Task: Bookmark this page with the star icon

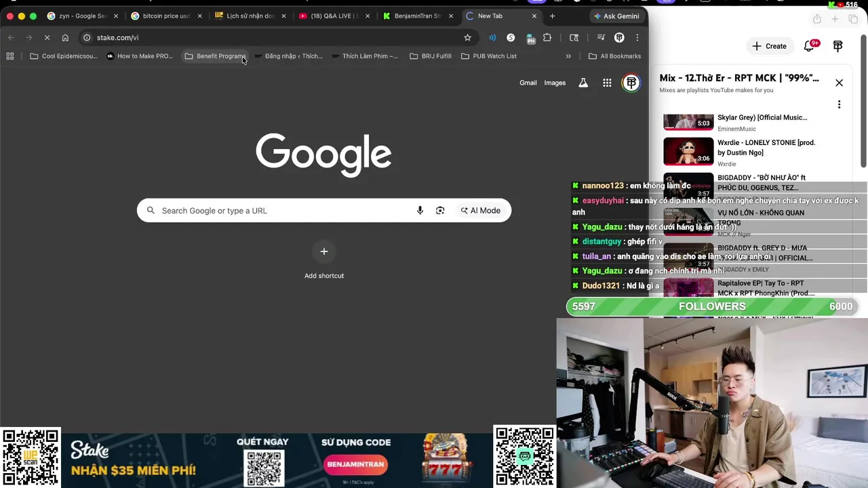Action: 467,37
